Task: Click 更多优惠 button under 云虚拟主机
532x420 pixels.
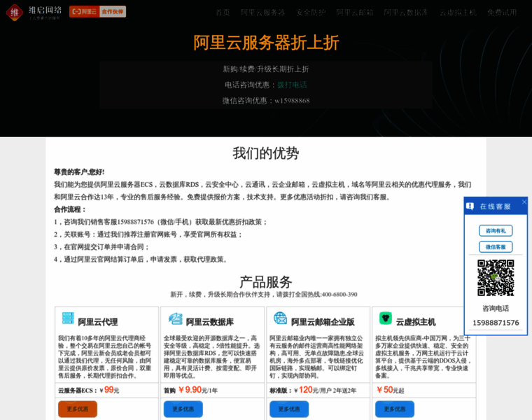Action: pyautogui.click(x=395, y=409)
